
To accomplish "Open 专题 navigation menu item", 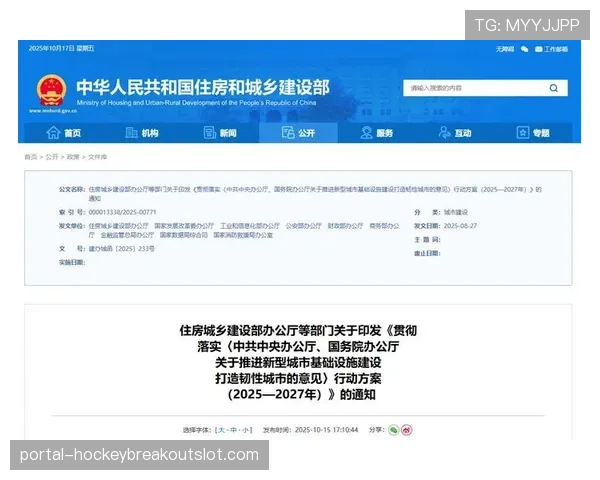I will point(533,133).
